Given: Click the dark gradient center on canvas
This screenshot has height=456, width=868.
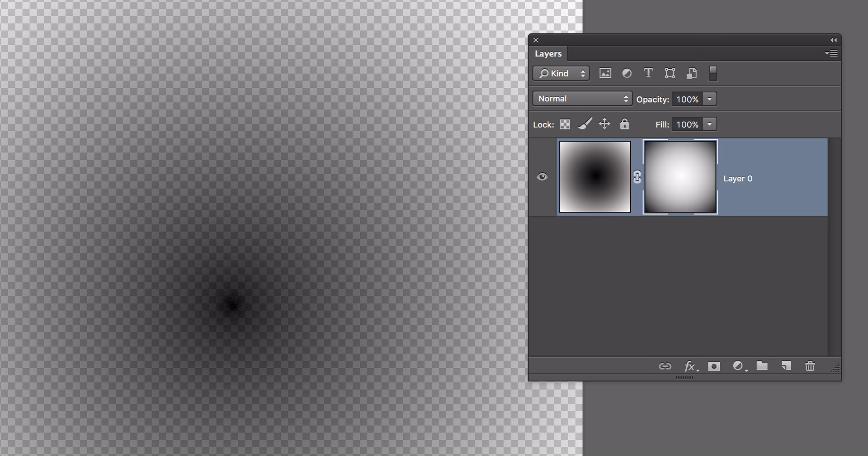Looking at the screenshot, I should coord(232,305).
